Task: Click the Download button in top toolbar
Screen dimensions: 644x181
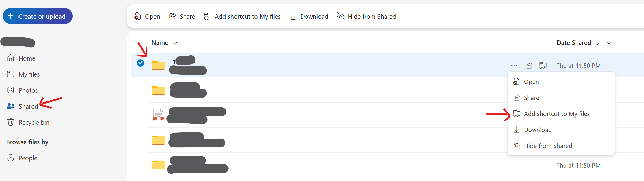Action: tap(309, 17)
